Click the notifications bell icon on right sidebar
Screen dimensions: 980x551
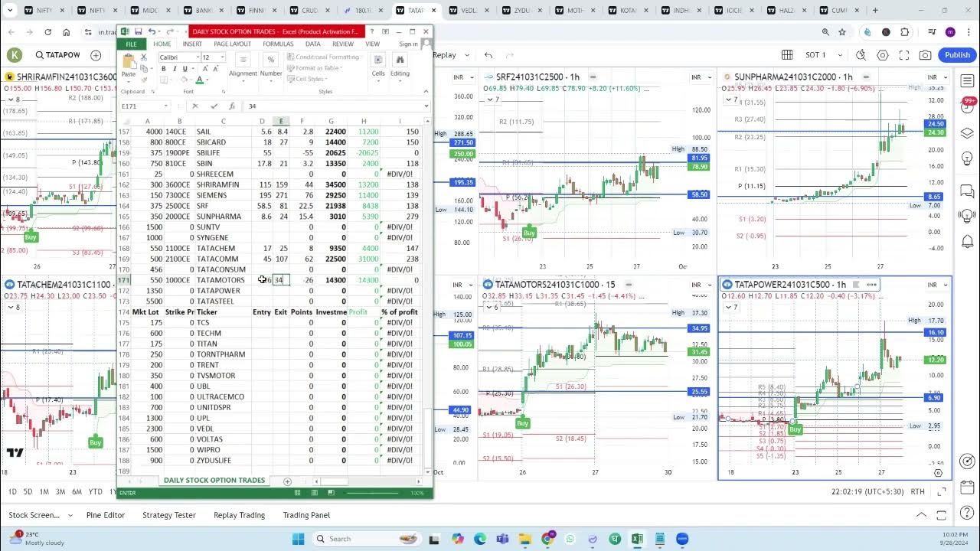point(967,242)
